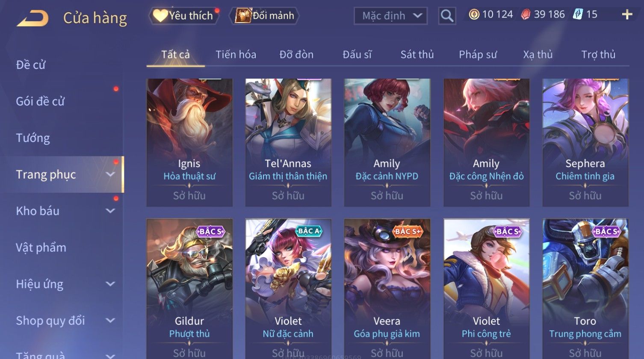Select the Ignis Hỏa thuật sư skin card
This screenshot has width=644, height=359.
pos(189,142)
